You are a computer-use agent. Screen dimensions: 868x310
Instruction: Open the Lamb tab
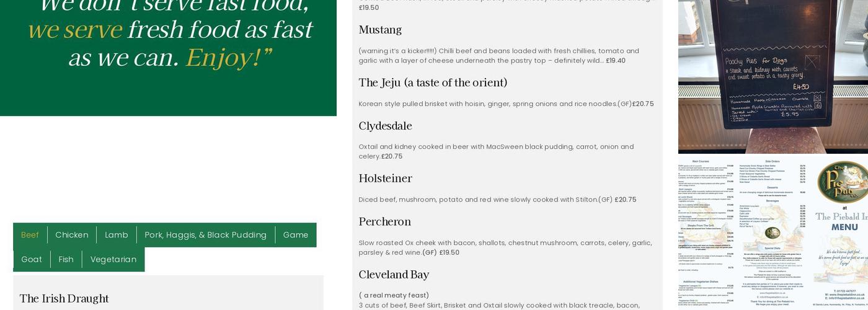117,235
